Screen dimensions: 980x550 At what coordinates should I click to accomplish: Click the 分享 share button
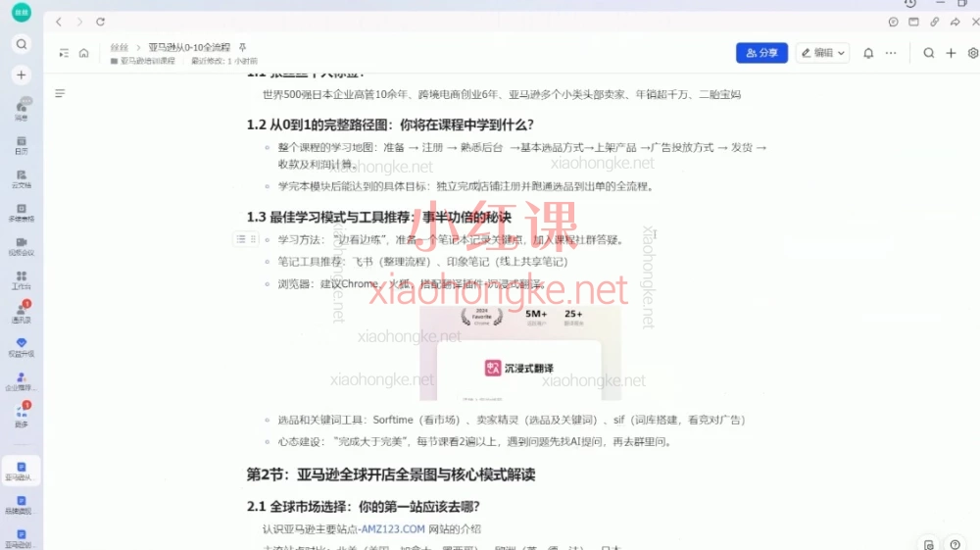[761, 53]
